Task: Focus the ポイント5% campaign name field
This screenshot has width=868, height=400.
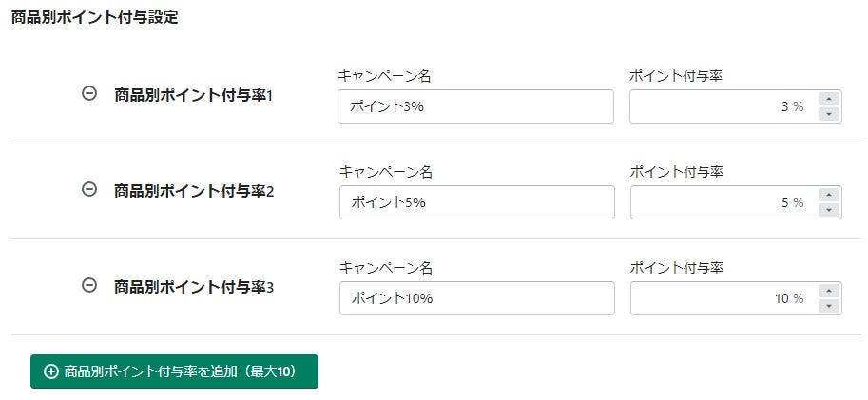Action: pos(475,202)
